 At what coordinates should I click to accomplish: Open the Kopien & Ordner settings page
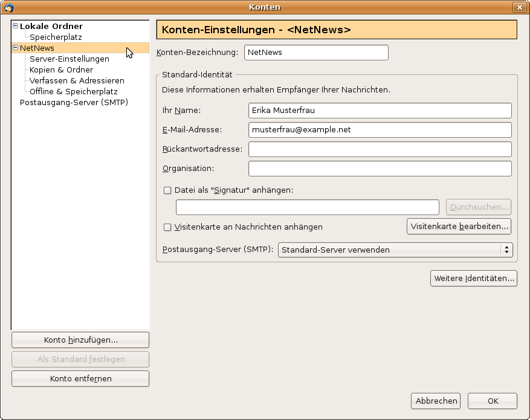(60, 69)
